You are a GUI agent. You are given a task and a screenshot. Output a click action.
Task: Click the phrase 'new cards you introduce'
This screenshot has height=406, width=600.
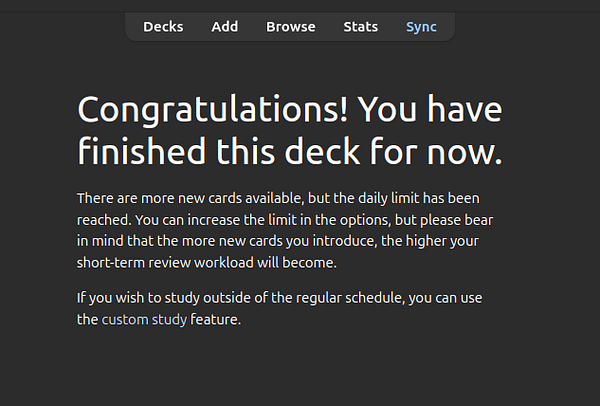tap(325, 241)
